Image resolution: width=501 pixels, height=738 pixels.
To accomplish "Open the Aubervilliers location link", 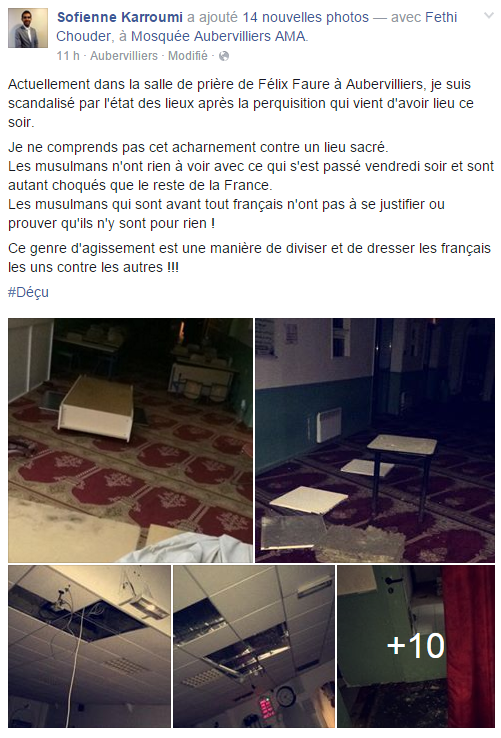I will (124, 56).
